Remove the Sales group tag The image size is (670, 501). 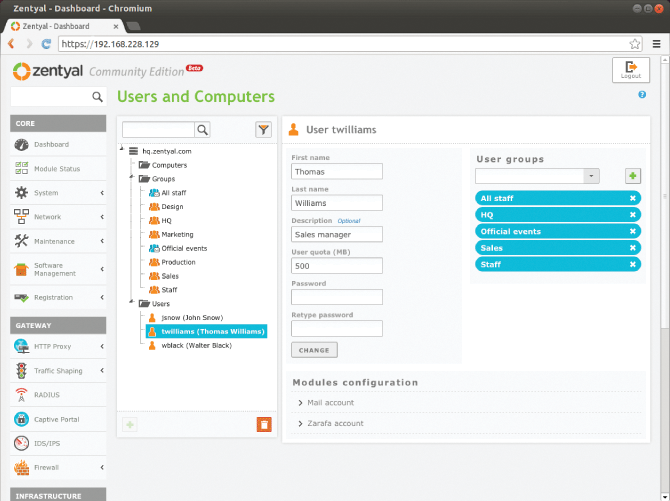632,247
